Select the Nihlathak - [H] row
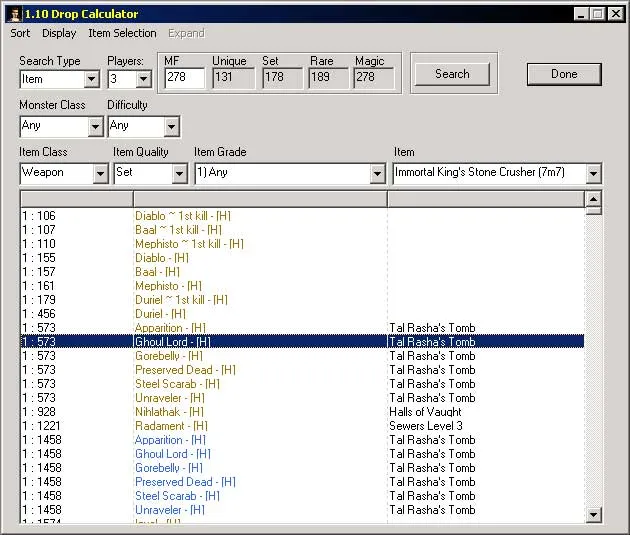Image resolution: width=630 pixels, height=535 pixels. click(170, 412)
